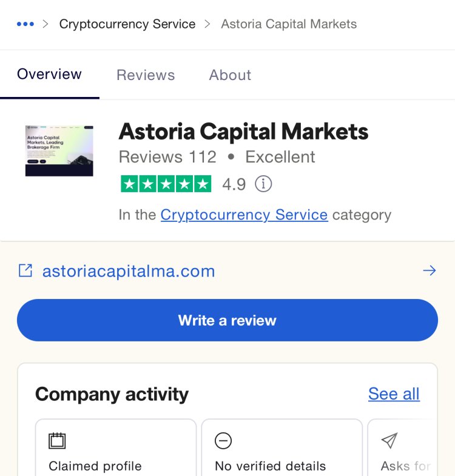The width and height of the screenshot is (455, 476).
Task: Click the minus circle icon for unverified details
Action: click(x=223, y=441)
